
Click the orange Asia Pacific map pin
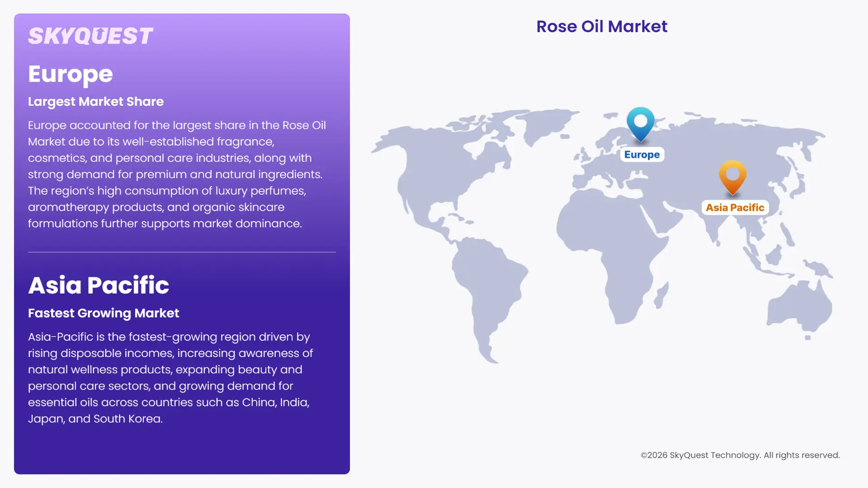[x=733, y=178]
